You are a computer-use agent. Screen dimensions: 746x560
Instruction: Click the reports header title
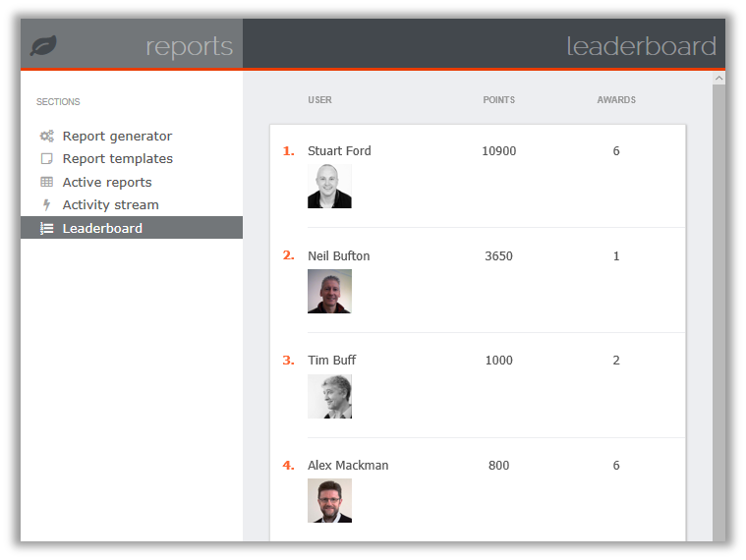189,47
